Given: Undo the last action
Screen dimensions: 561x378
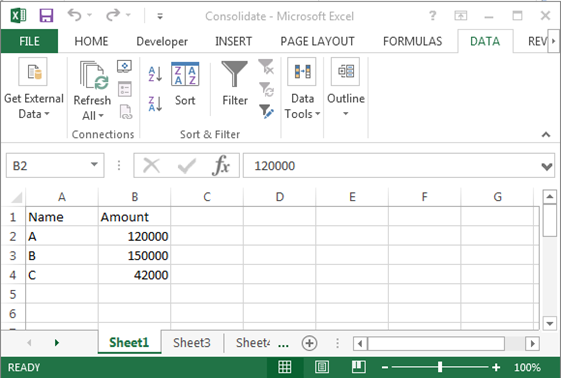Looking at the screenshot, I should [74, 15].
